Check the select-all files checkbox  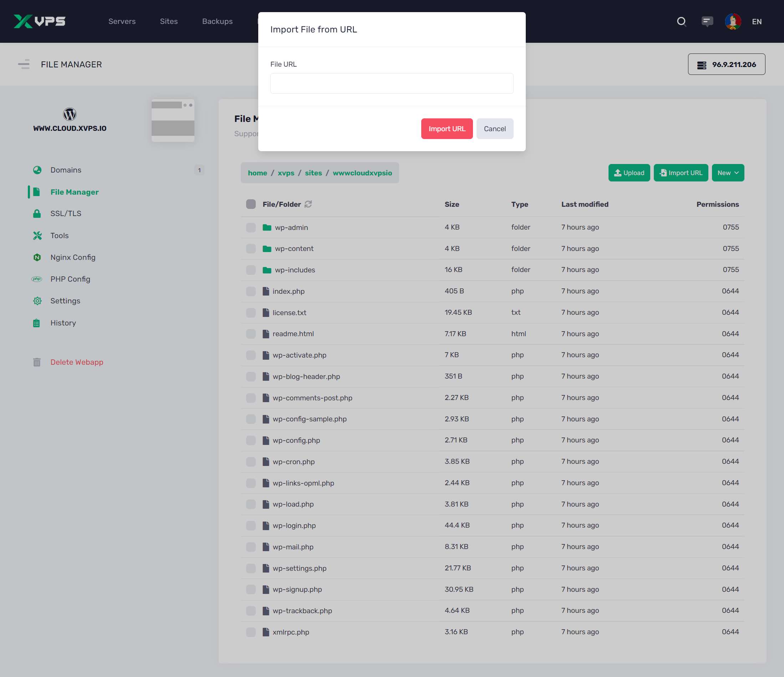(251, 204)
